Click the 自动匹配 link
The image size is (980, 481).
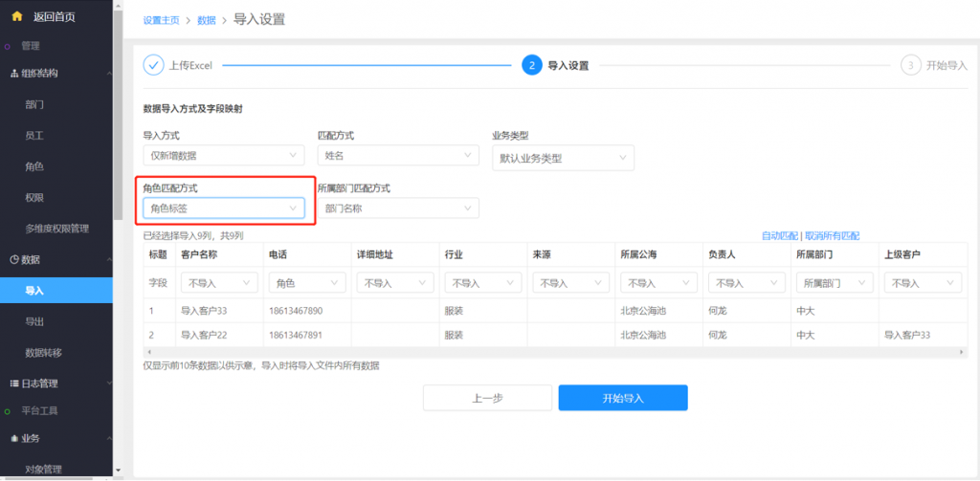(779, 235)
